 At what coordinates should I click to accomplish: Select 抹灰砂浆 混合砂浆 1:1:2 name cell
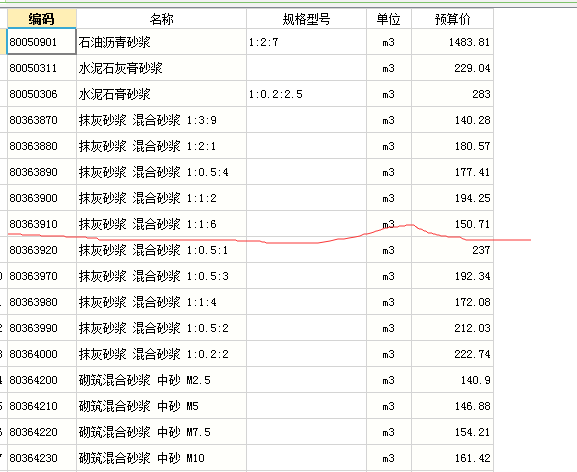pyautogui.click(x=161, y=198)
